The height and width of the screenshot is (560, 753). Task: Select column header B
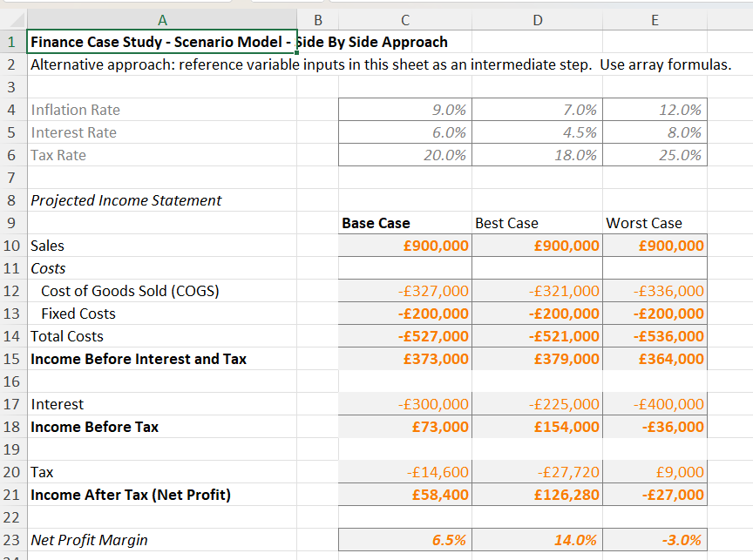[319, 19]
